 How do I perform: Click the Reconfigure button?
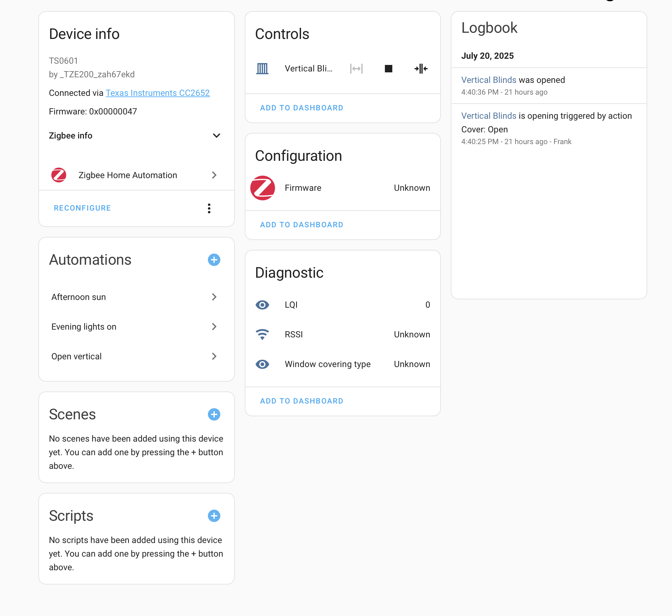pyautogui.click(x=82, y=208)
